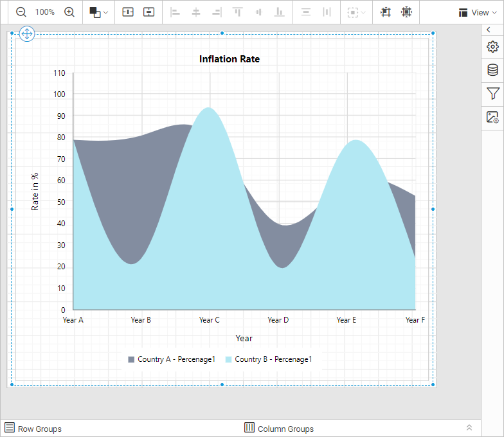Open the Image Manager panel
Image resolution: width=504 pixels, height=437 pixels.
pos(492,117)
